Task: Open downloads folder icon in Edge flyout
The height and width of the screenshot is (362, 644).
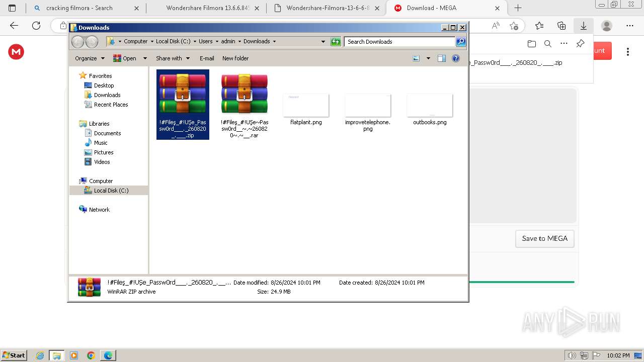Action: pos(532,44)
